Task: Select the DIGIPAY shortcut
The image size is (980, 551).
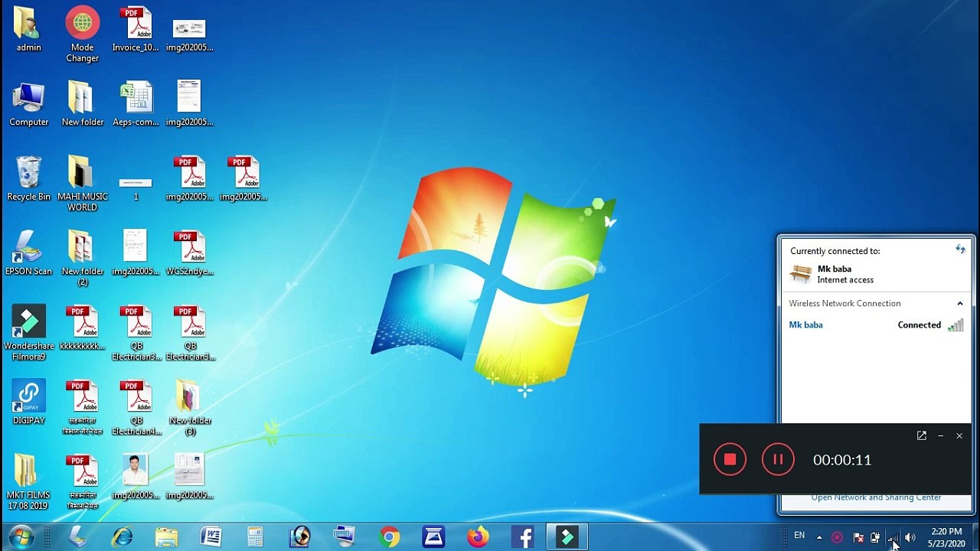Action: pos(28,403)
